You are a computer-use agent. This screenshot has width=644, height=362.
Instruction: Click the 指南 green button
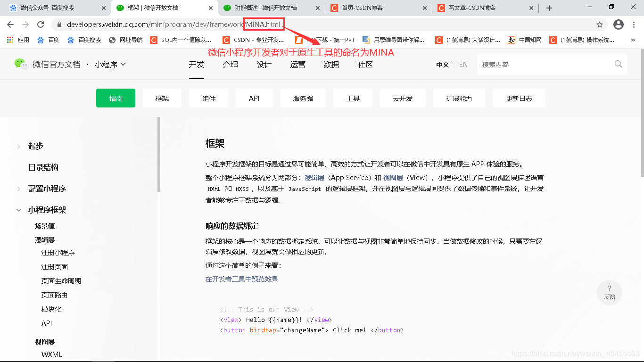pyautogui.click(x=116, y=98)
